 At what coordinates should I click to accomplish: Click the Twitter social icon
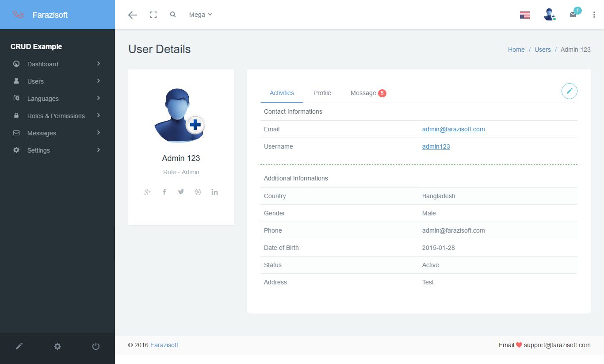181,192
